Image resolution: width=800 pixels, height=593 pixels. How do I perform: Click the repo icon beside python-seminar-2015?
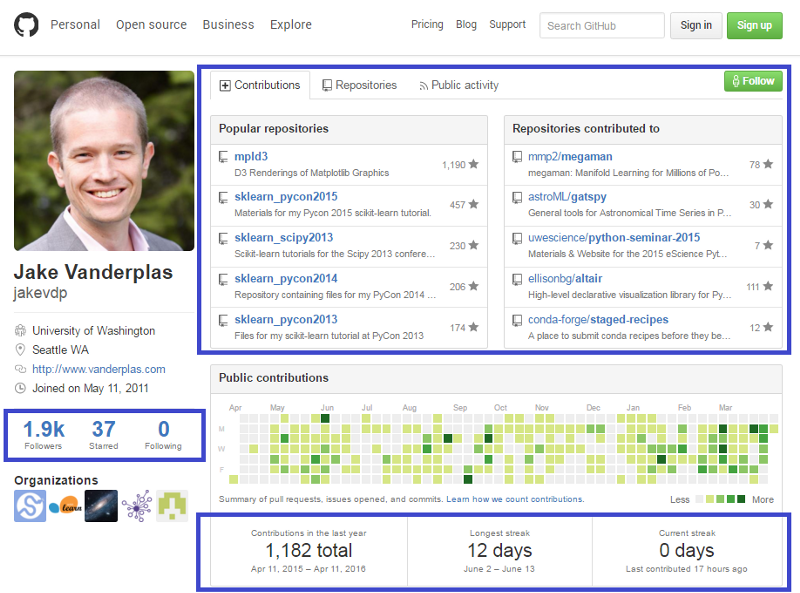pyautogui.click(x=517, y=238)
